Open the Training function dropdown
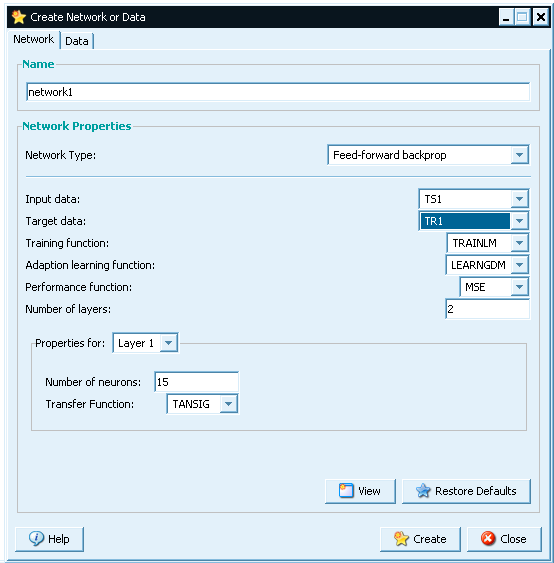The height and width of the screenshot is (563, 554). [x=488, y=243]
